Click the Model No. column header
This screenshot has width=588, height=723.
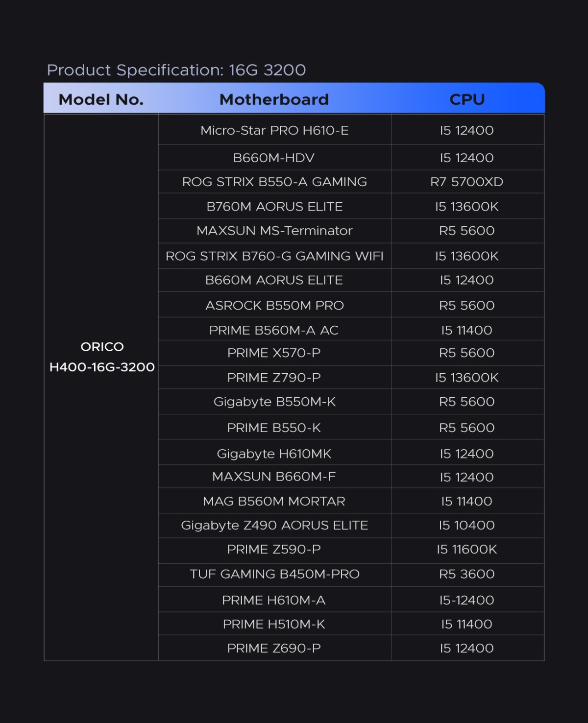click(x=101, y=99)
